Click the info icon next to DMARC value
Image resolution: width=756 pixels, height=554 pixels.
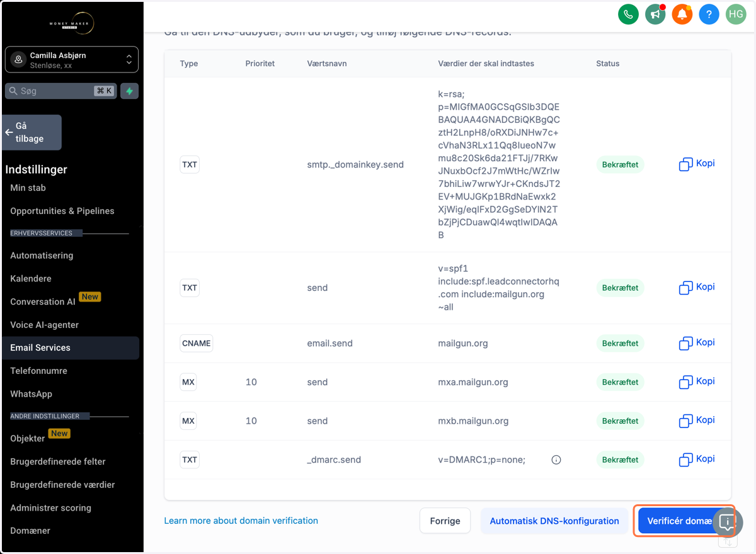point(556,460)
